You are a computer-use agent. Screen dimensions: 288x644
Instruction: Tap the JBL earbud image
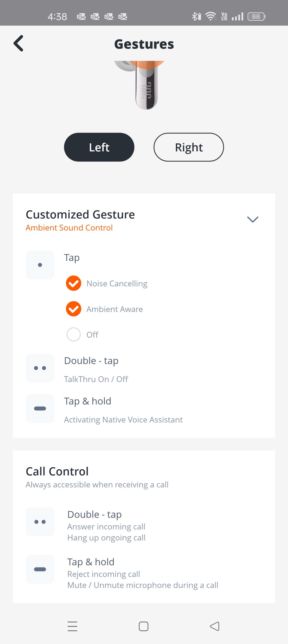144,86
